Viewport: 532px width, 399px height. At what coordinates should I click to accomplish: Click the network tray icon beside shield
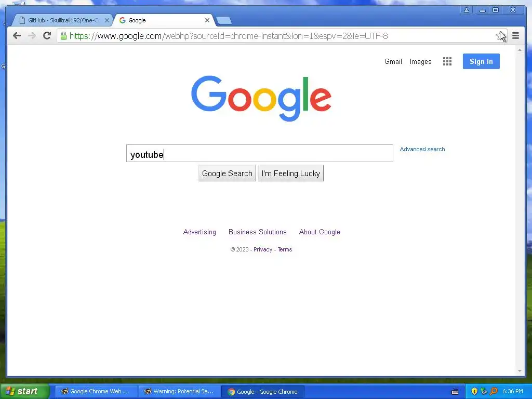484,392
